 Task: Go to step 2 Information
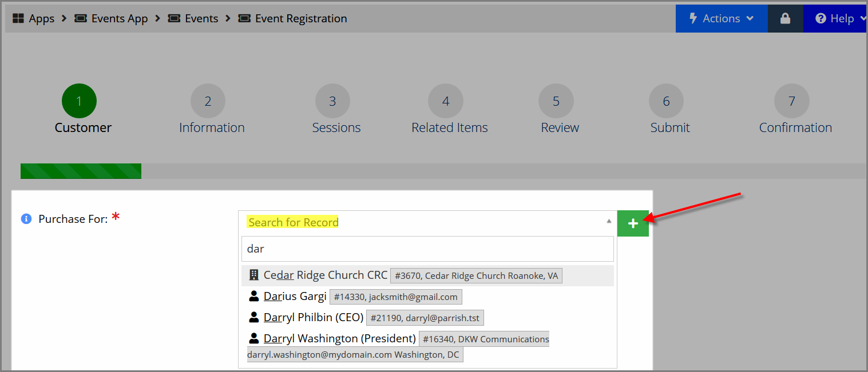point(208,109)
